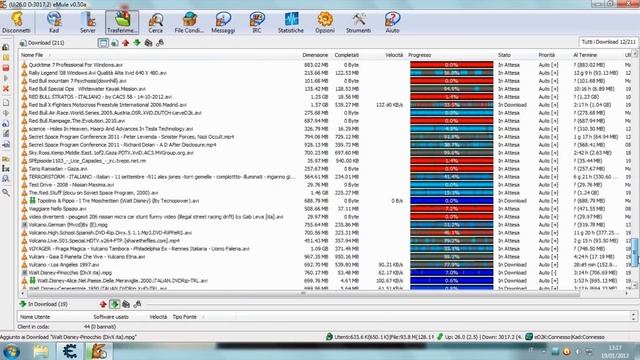This screenshot has height=360, width=640.
Task: Click progress bar of Walt Disney-Pinocchio row
Action: (x=451, y=273)
